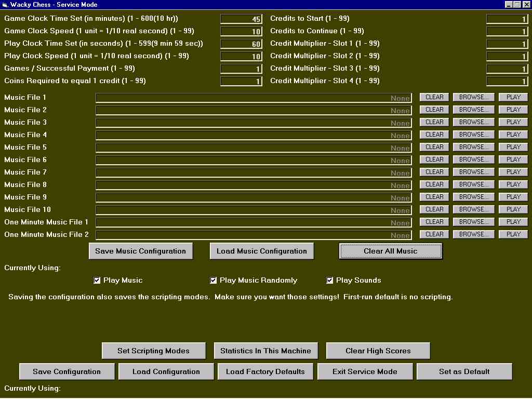The height and width of the screenshot is (399, 532).
Task: Click the Play Clock Speed field
Action: pos(241,56)
